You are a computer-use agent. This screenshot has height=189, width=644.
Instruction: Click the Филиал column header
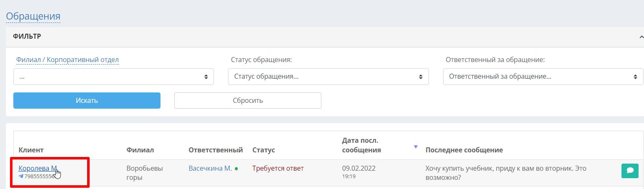click(x=140, y=150)
